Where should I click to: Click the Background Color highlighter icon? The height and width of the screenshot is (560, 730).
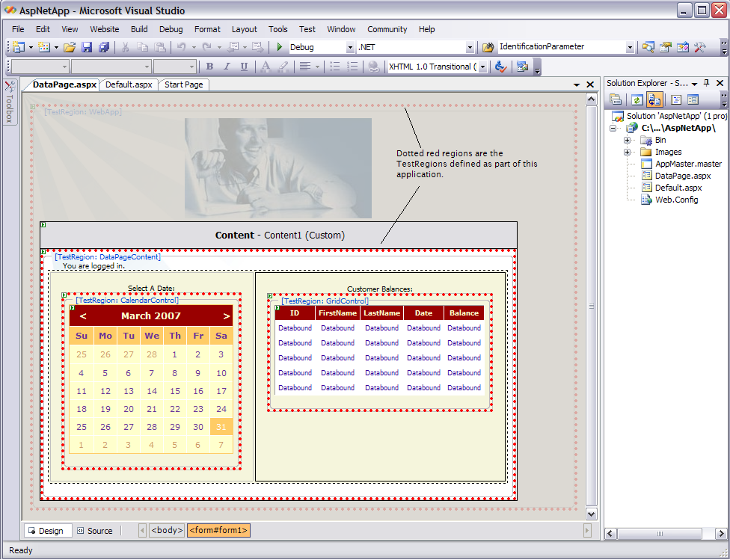(283, 67)
